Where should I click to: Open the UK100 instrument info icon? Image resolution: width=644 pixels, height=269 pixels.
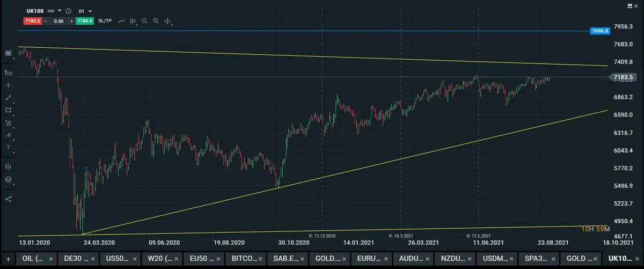coord(68,11)
